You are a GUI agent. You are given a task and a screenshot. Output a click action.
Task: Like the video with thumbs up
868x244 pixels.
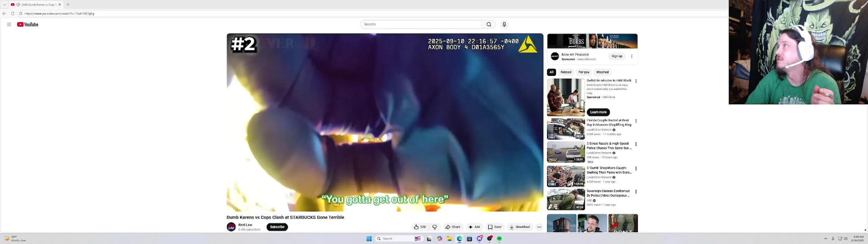[x=420, y=227]
